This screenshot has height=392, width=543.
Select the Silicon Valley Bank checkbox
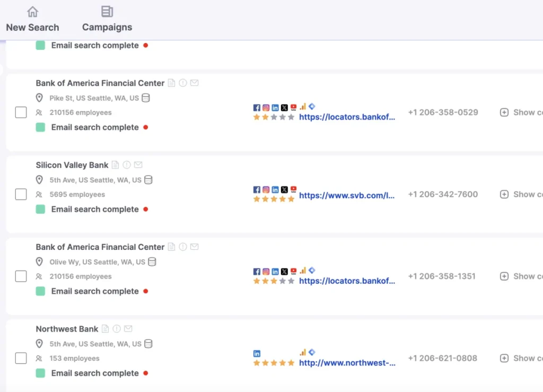click(x=21, y=194)
